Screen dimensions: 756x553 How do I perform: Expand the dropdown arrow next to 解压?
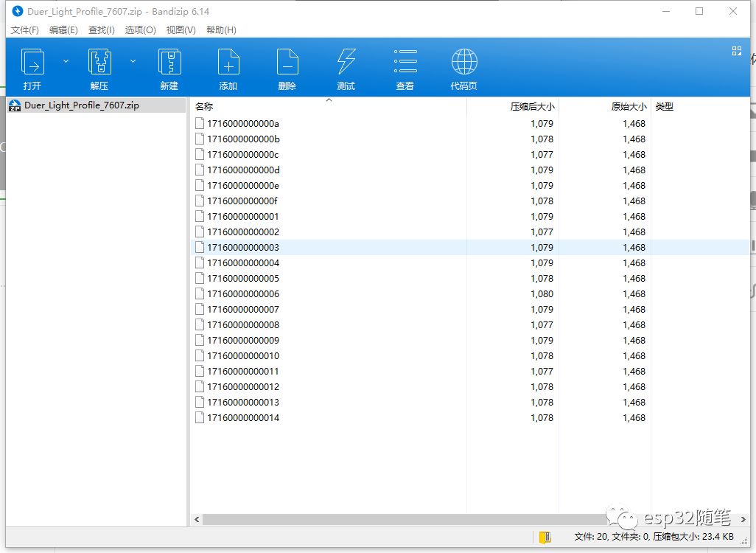tap(133, 61)
